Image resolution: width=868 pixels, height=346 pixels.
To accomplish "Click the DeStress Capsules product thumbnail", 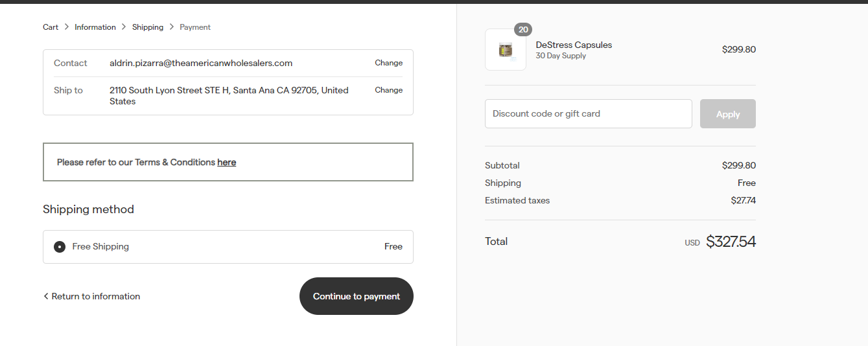I will 506,49.
